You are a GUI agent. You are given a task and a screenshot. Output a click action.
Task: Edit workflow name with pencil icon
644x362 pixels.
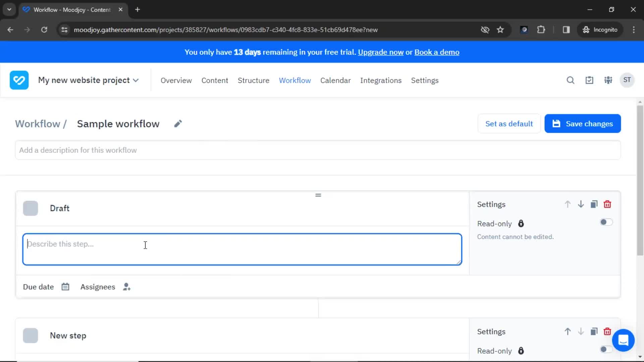click(x=178, y=124)
